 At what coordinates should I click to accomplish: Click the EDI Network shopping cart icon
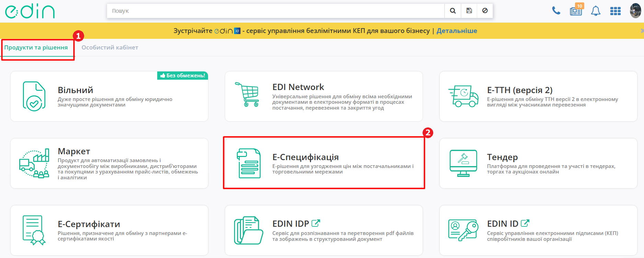[x=247, y=94]
